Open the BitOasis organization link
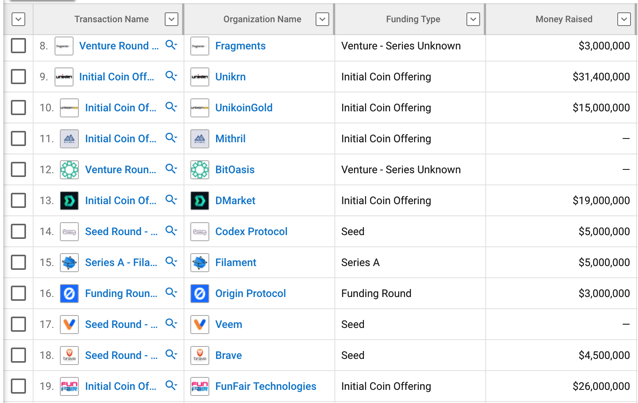The image size is (638, 403). point(235,170)
